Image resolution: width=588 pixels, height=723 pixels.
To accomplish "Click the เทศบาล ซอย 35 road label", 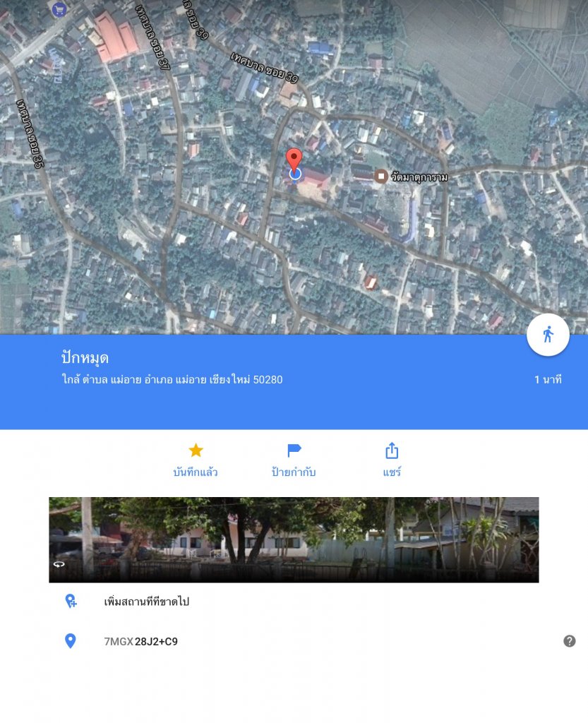I will pyautogui.click(x=30, y=133).
